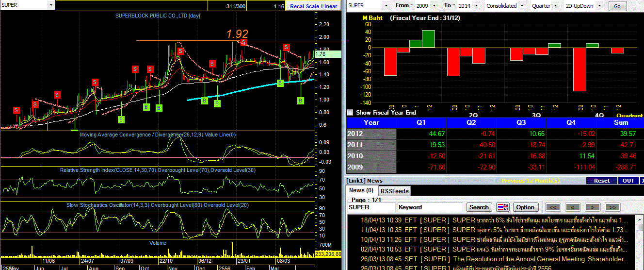Click the 44.67 Q1 2012 cell

click(421, 134)
